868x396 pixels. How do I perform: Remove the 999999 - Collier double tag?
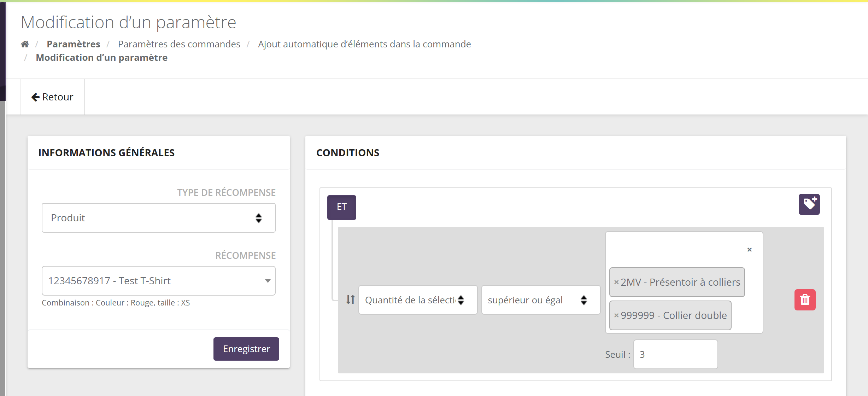click(616, 315)
